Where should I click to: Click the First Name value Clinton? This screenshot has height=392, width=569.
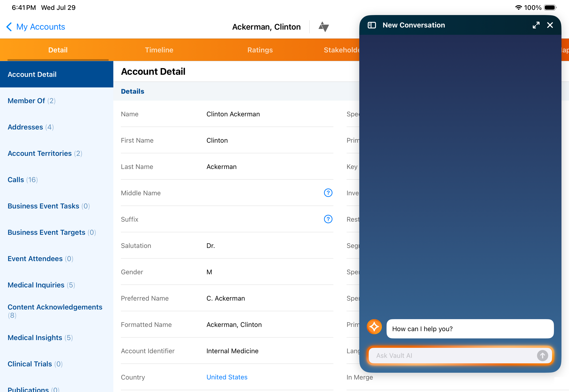tap(217, 140)
